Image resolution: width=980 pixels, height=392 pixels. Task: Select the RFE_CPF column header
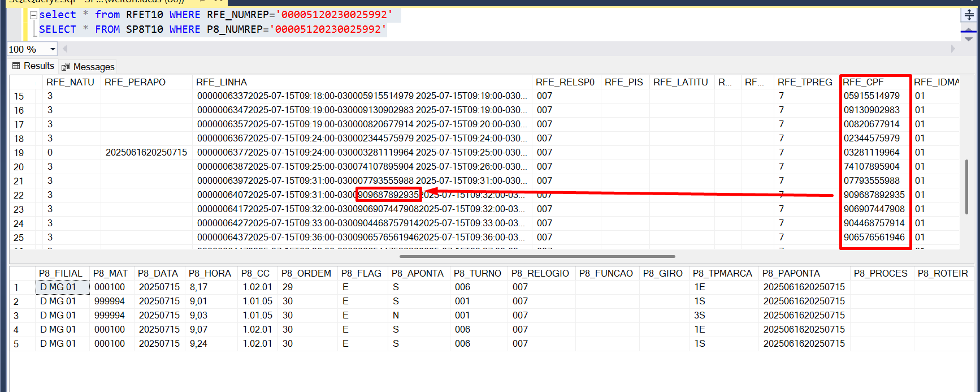(875, 82)
